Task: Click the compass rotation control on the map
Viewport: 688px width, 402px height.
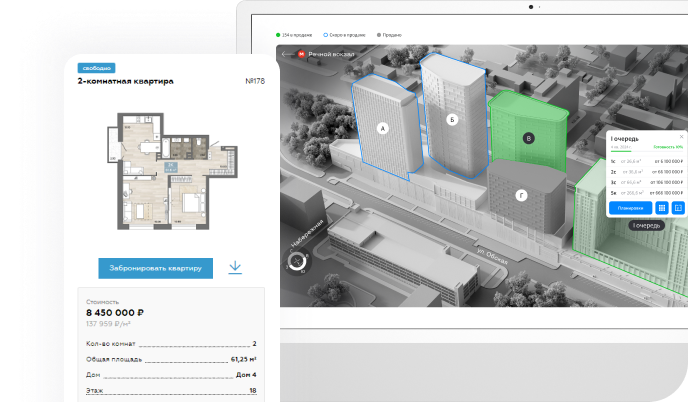Action: [x=297, y=262]
